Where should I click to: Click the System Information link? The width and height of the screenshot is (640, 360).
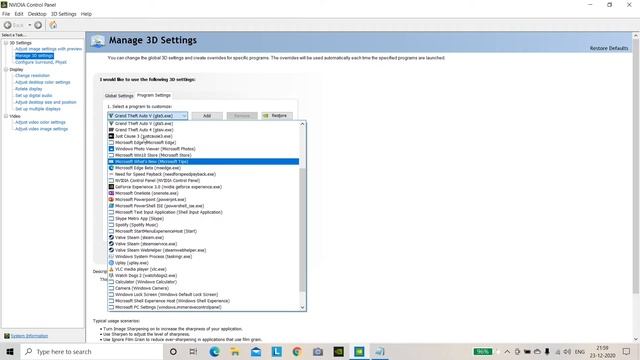[x=29, y=336]
